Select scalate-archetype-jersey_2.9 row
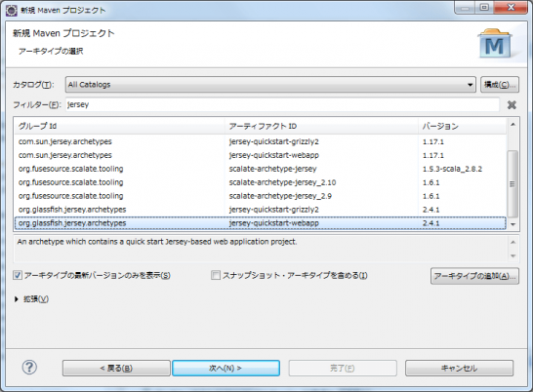The width and height of the screenshot is (533, 392). [x=261, y=196]
